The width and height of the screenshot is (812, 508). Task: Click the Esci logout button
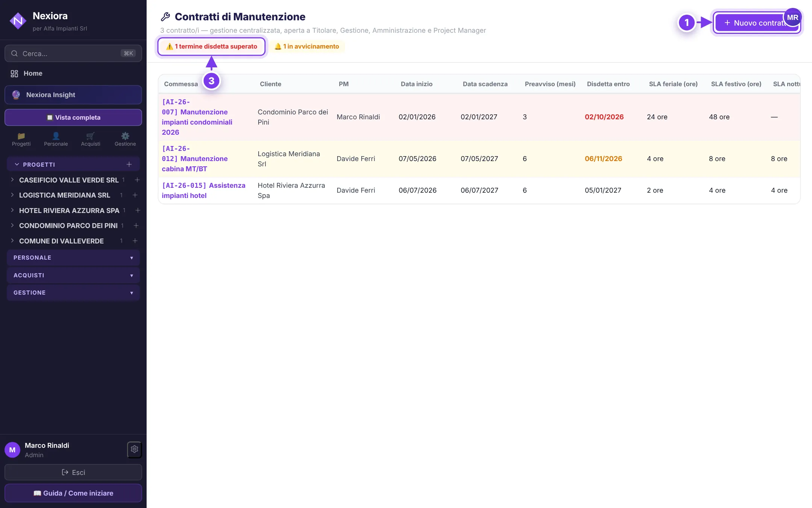coord(73,472)
